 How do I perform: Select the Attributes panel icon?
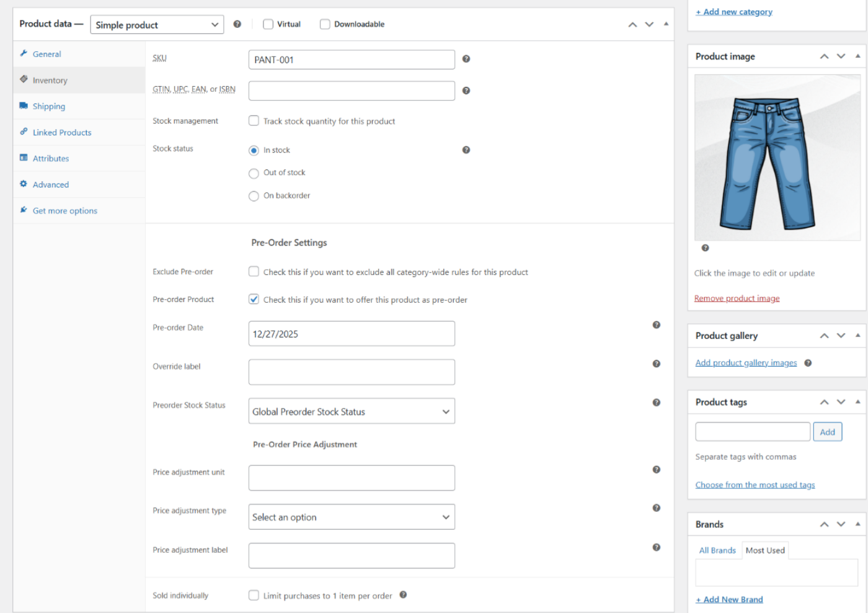(23, 158)
